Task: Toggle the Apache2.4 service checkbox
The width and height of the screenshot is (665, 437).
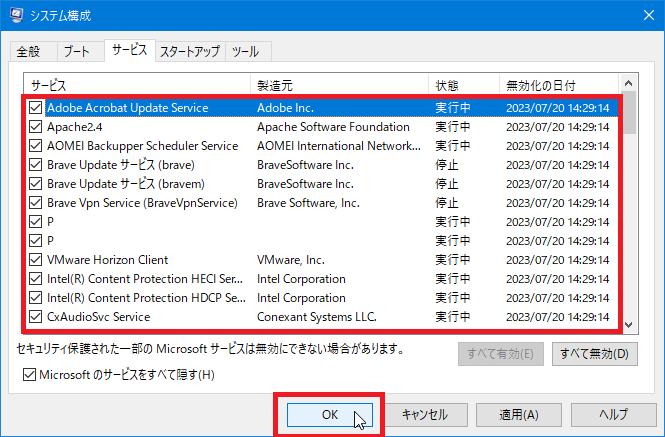Action: (36, 127)
